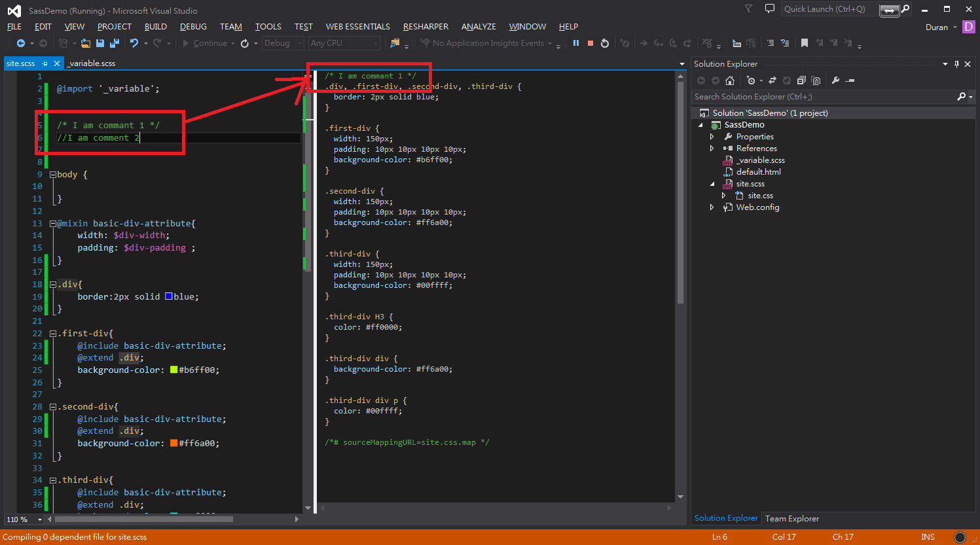
Task: Click Home icon in Solution Explorer
Action: (x=730, y=80)
